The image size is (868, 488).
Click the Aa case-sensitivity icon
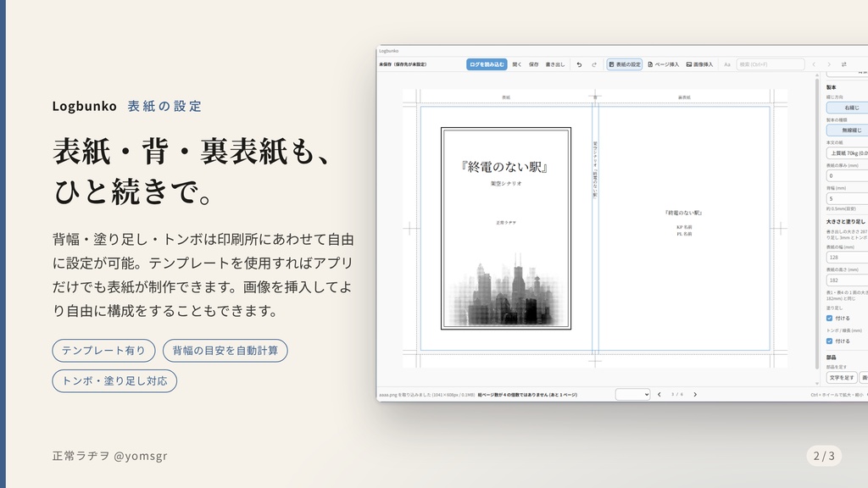pyautogui.click(x=726, y=64)
